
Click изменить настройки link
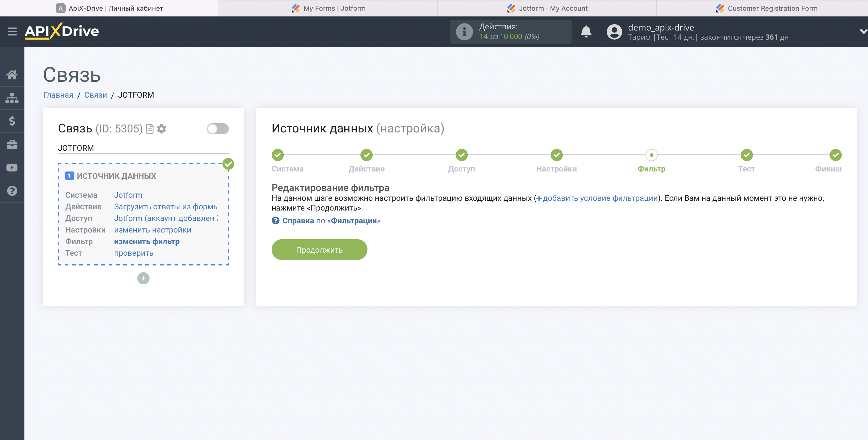pyautogui.click(x=153, y=230)
